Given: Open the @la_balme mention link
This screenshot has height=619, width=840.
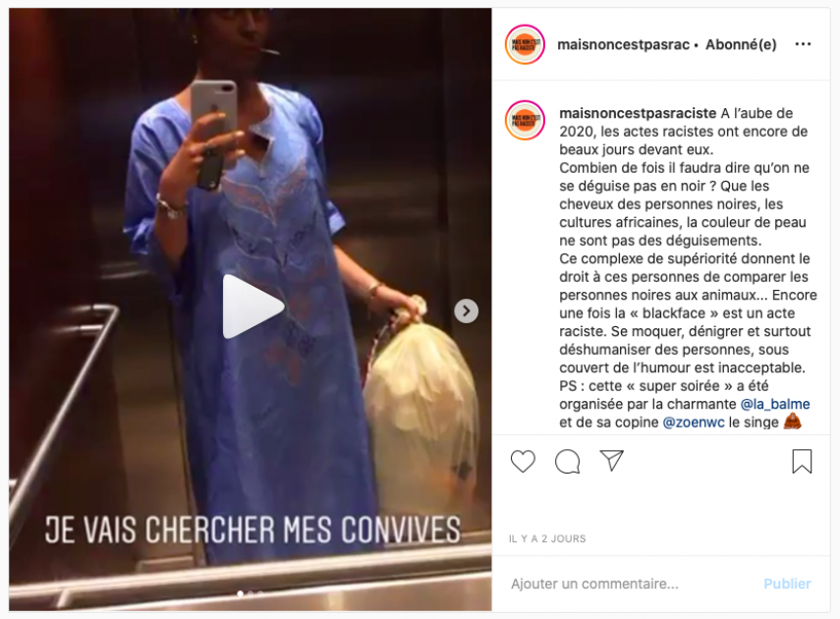Looking at the screenshot, I should coord(774,404).
